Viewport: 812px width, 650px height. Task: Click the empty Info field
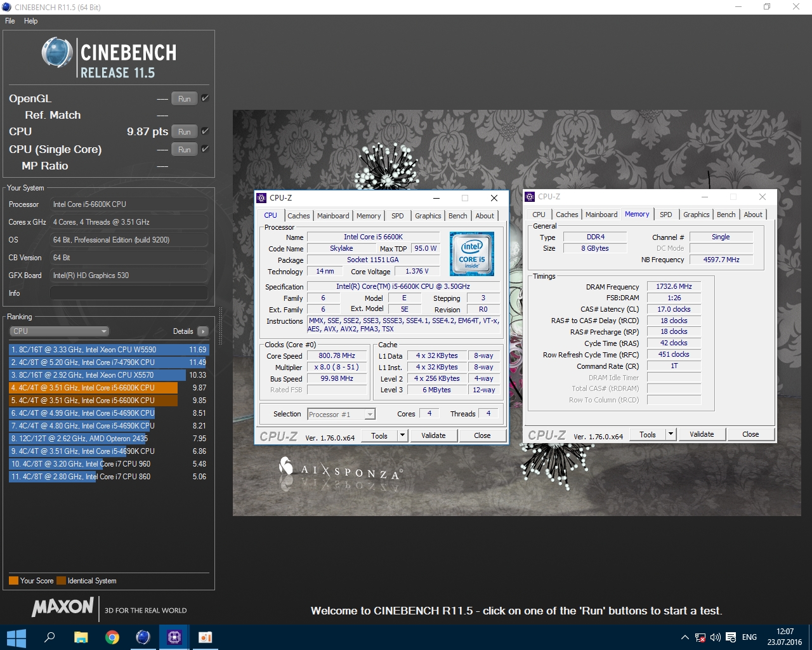[x=129, y=293]
